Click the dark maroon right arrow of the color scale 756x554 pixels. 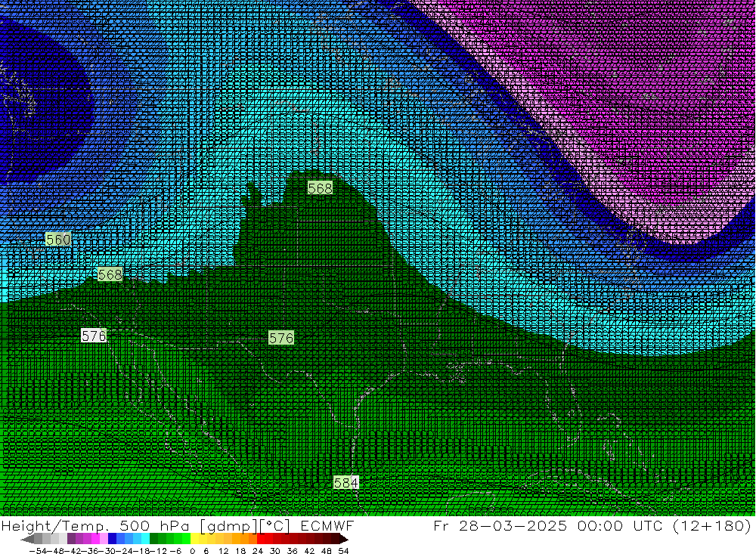click(342, 539)
